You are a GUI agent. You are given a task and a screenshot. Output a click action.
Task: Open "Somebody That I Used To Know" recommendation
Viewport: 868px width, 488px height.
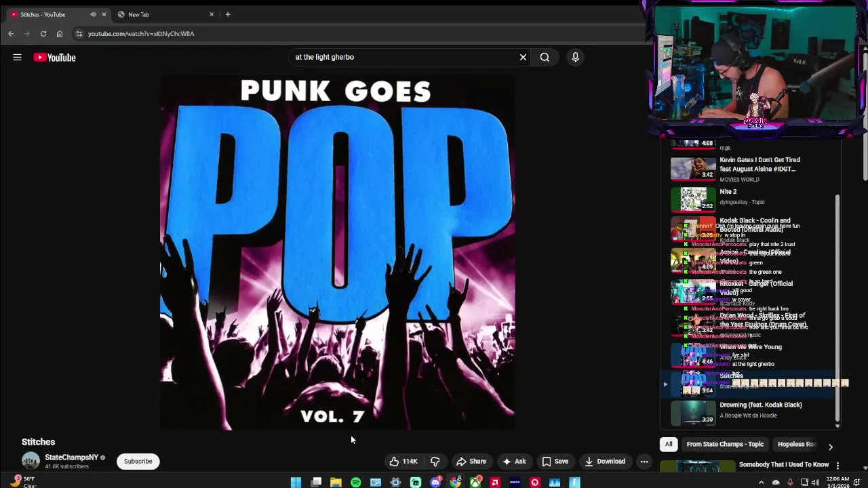point(784,465)
